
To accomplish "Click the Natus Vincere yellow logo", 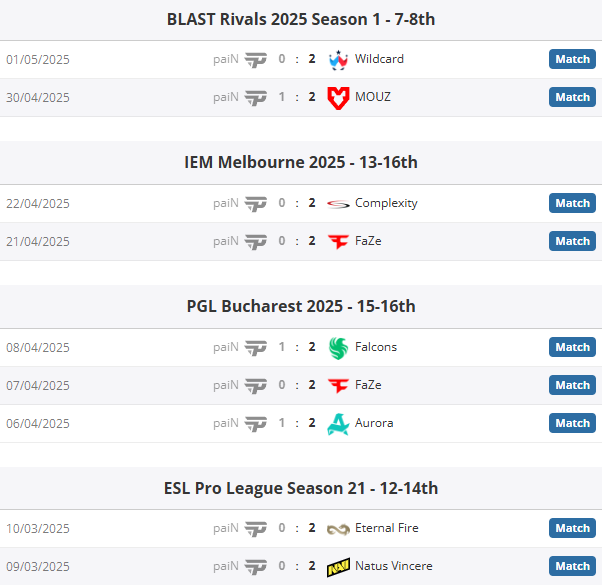I will coord(338,567).
